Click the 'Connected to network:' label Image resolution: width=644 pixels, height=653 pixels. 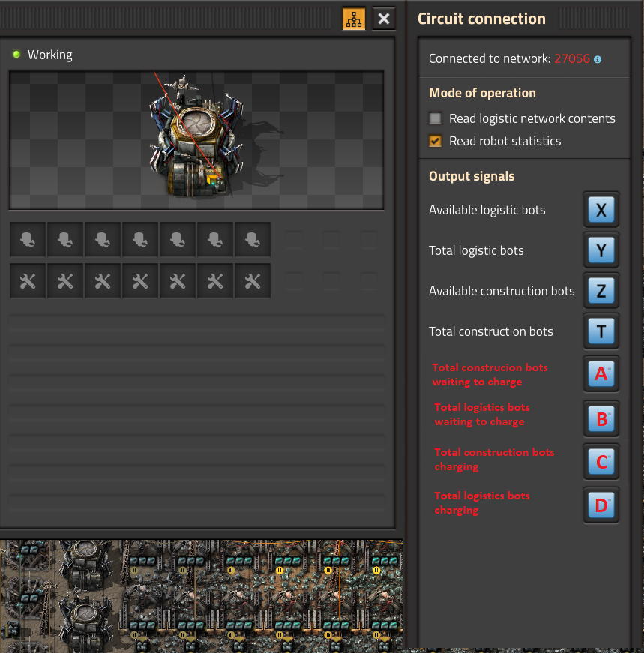click(x=490, y=58)
